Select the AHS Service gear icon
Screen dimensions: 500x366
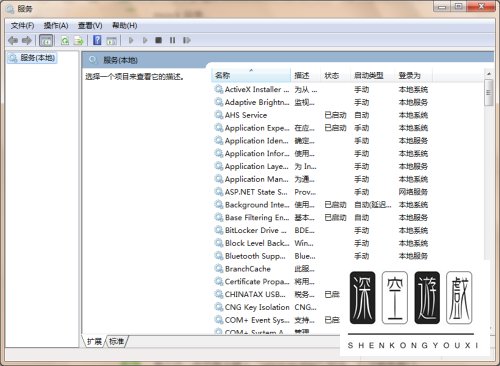[x=219, y=115]
